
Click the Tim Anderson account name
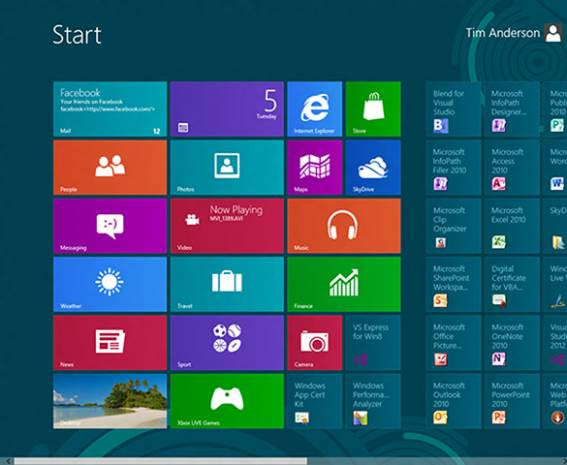pos(502,33)
